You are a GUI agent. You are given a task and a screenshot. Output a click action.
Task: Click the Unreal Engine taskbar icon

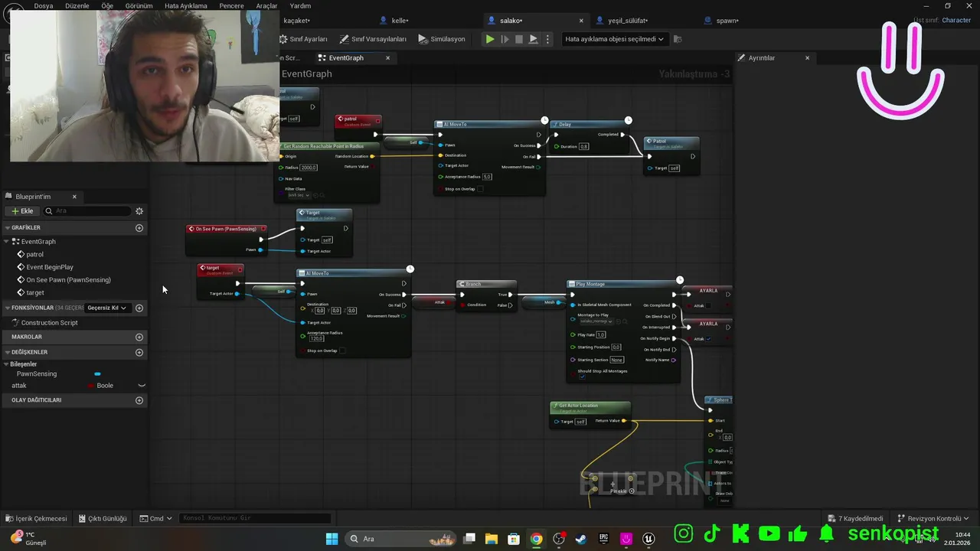(648, 539)
